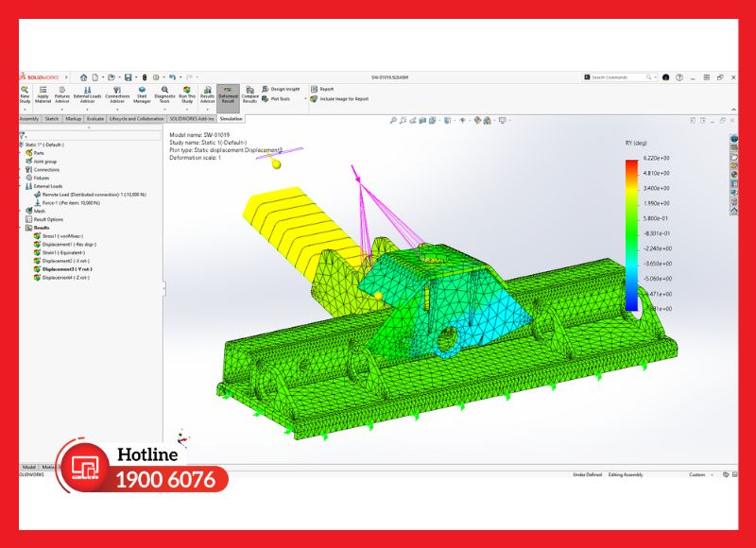Switch to the Markup tab
Image resolution: width=756 pixels, height=548 pixels.
coord(74,118)
